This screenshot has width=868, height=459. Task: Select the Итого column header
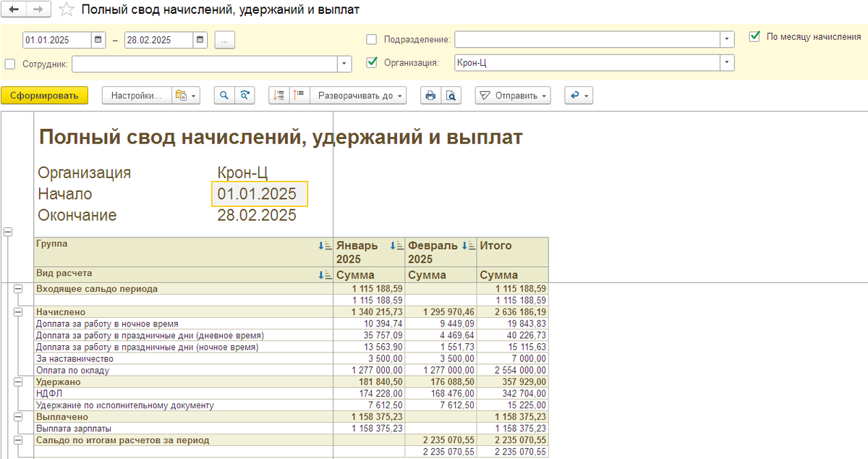point(513,253)
